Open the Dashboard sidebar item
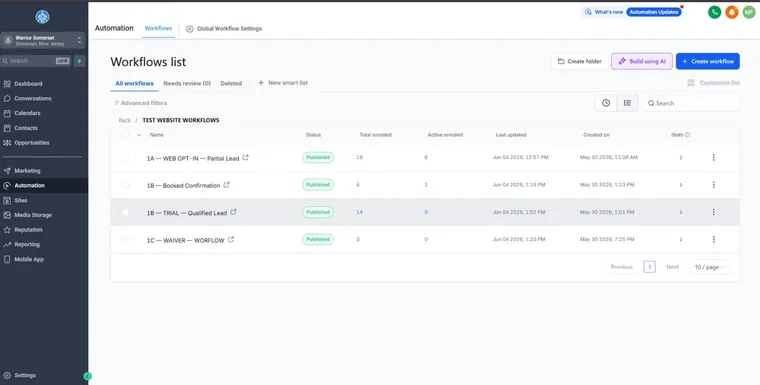Screen dimensions: 760x385 click(x=28, y=84)
